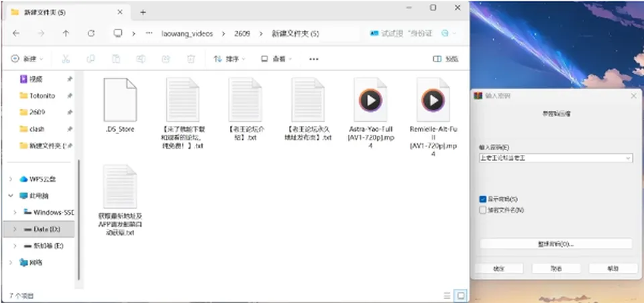This screenshot has height=303, width=644.
Task: Add a new Explorer tab
Action: (143, 12)
